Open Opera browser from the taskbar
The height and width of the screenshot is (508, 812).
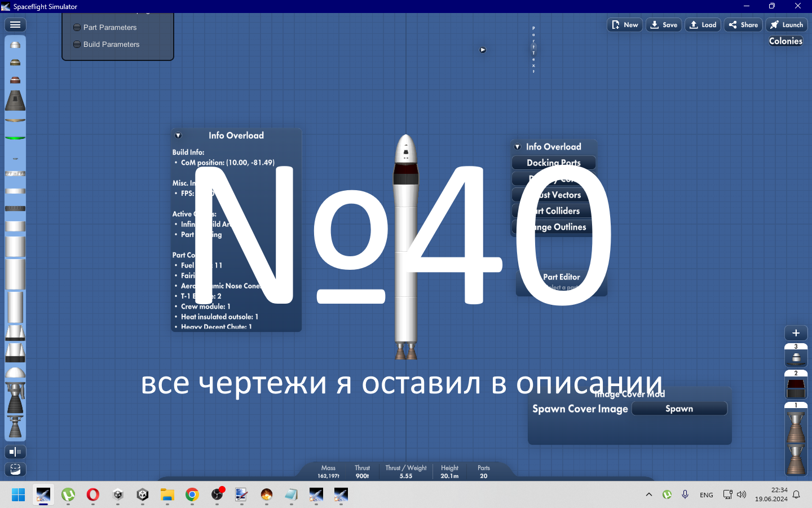[93, 495]
